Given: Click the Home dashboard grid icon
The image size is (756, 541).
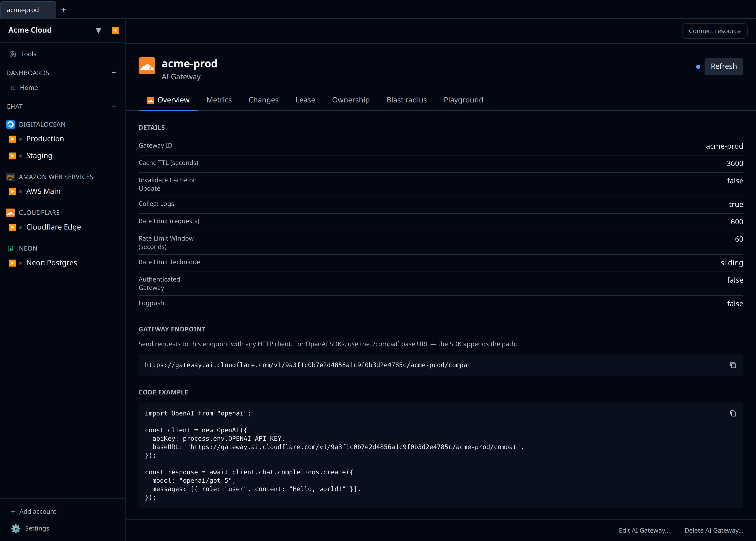Looking at the screenshot, I should [x=13, y=88].
